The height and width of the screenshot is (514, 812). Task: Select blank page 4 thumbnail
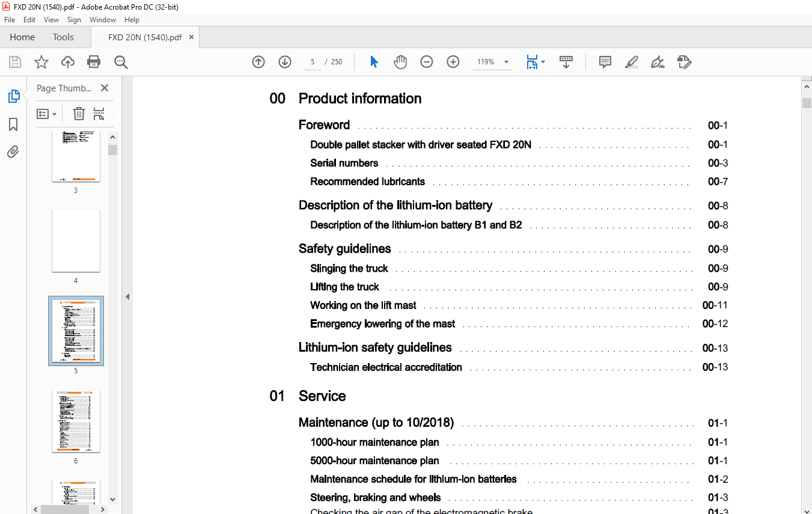[76, 240]
